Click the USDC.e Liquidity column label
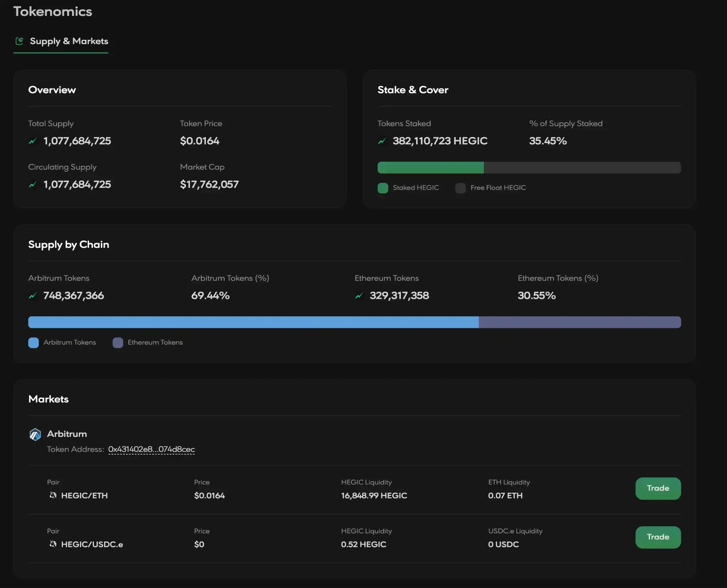Screen dimensions: 727x588 [x=515, y=531]
